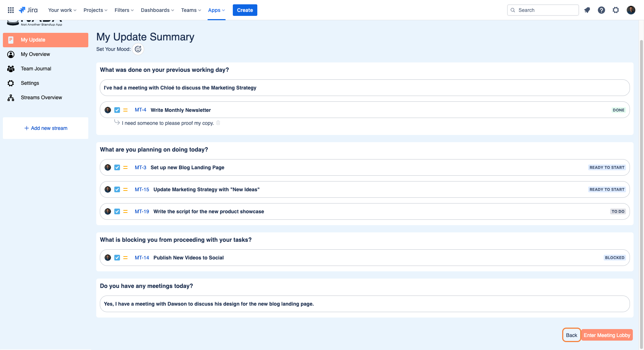Click the user profile avatar

(x=631, y=10)
